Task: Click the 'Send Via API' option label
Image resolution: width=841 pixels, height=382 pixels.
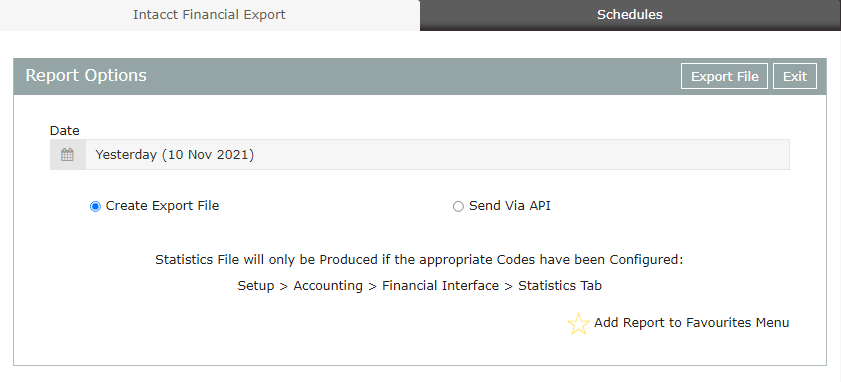Action: coord(510,205)
